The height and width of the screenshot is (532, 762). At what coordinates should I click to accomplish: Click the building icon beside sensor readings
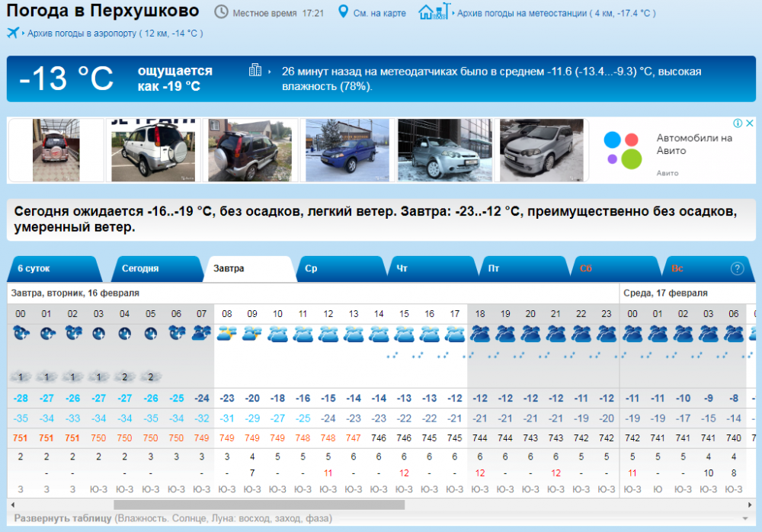point(255,71)
